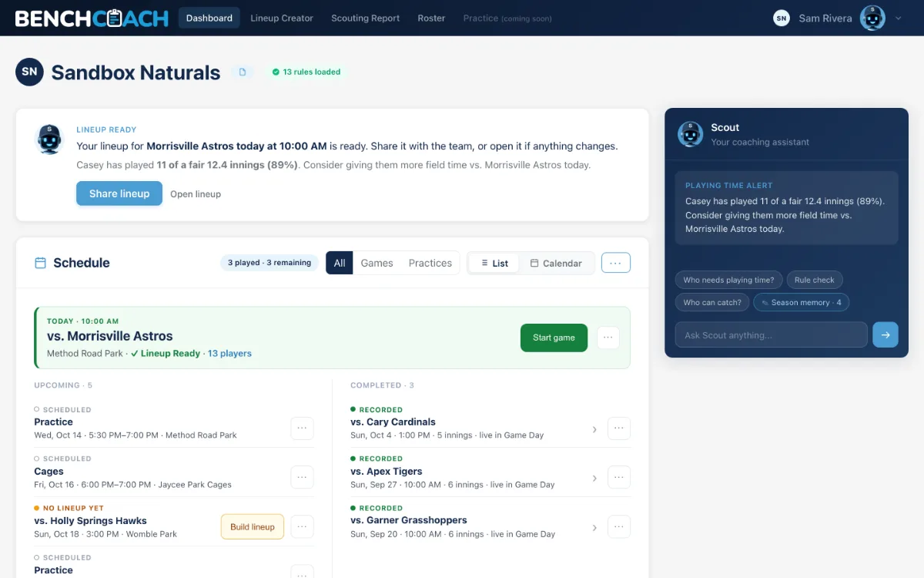Open more options for Holly Springs Hawks game
Screen dimensions: 924x578
302,526
